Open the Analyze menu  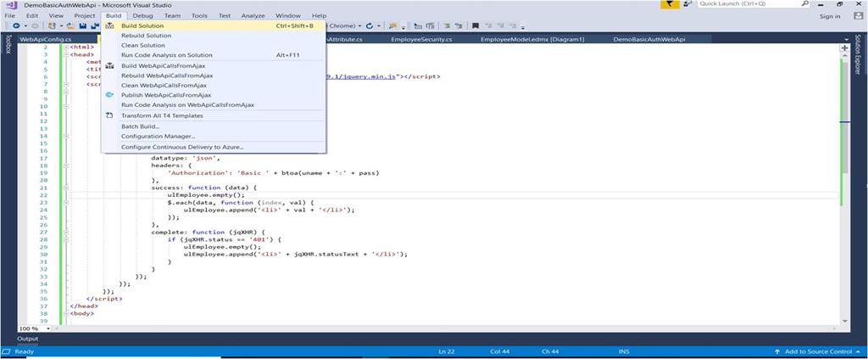click(253, 16)
